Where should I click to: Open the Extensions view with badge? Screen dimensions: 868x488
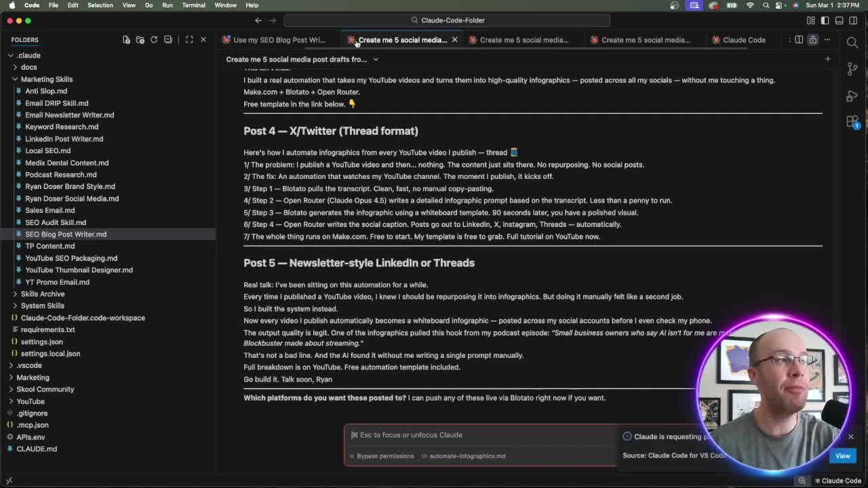(852, 122)
